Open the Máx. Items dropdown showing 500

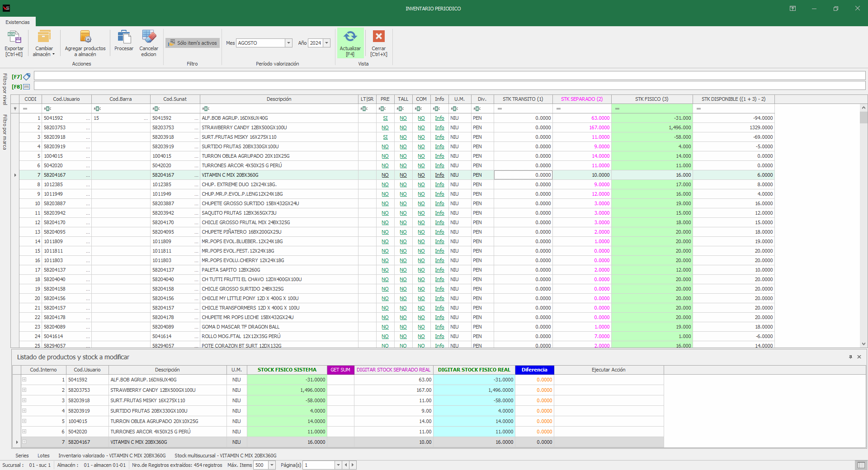[272, 465]
